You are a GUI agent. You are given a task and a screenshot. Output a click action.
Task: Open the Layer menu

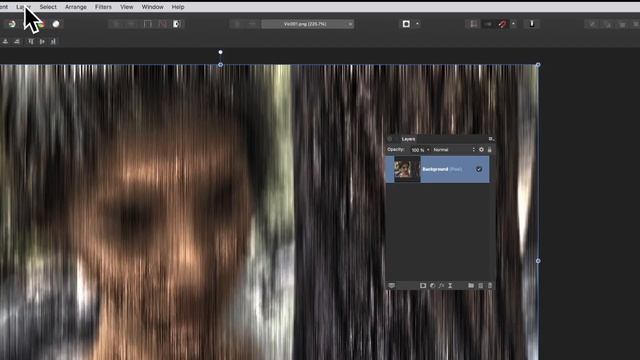23,7
